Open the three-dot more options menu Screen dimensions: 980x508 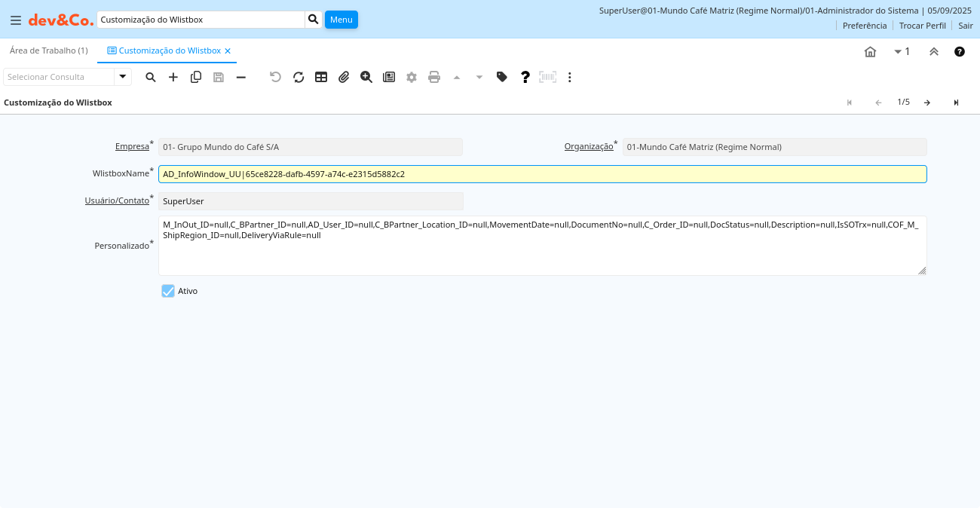coord(570,77)
